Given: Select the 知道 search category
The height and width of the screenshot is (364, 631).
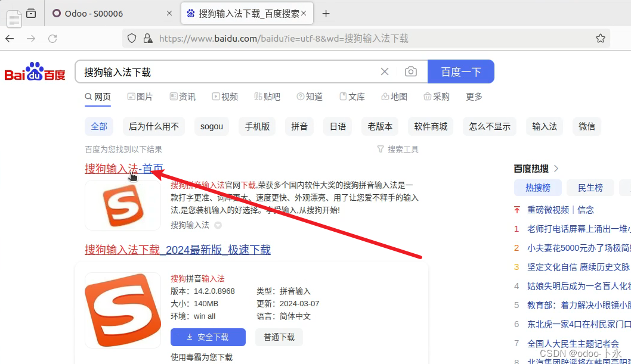Looking at the screenshot, I should click(x=310, y=97).
